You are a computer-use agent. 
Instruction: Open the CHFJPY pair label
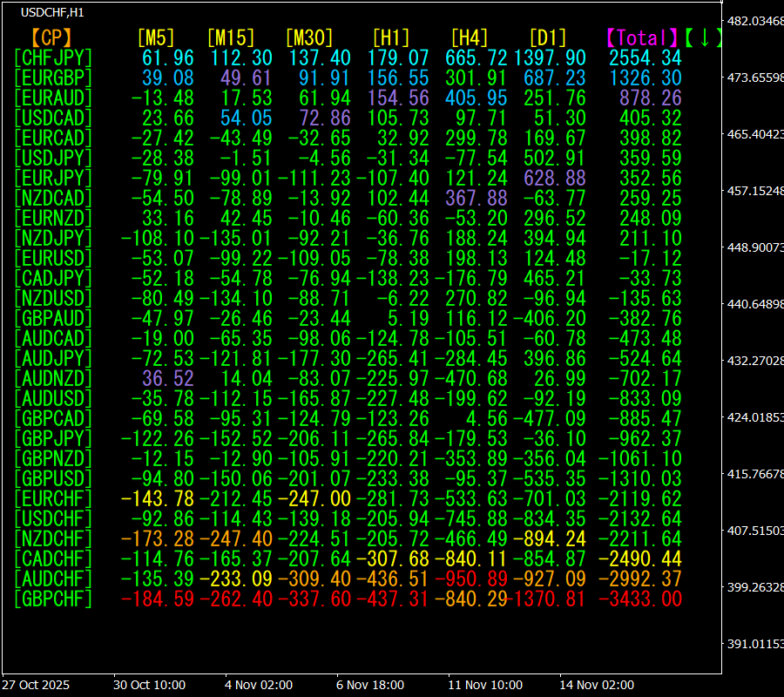[x=53, y=58]
